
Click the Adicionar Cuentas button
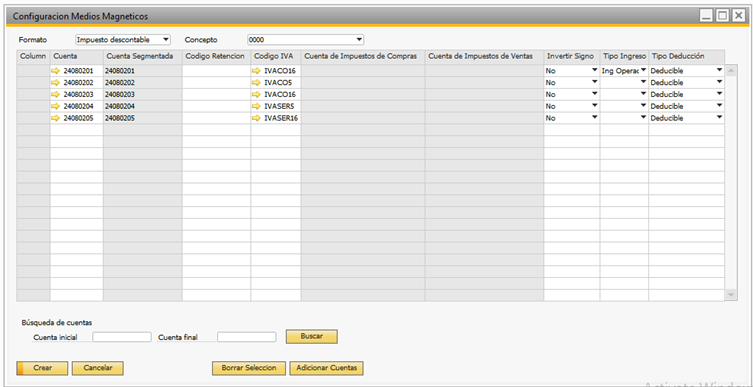tap(327, 368)
